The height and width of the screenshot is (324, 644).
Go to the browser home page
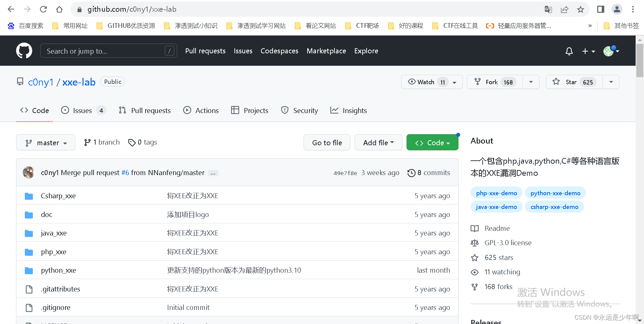coord(59,9)
